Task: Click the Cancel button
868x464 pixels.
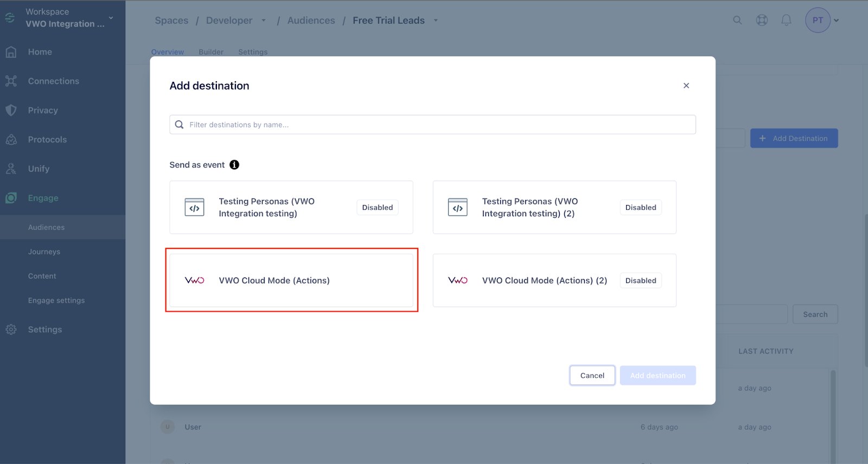Action: coord(592,375)
